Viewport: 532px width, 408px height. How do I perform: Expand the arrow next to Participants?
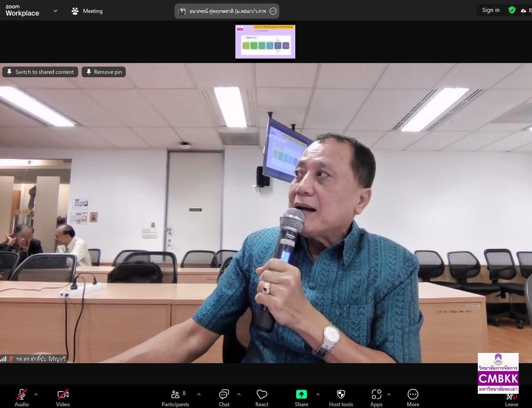coord(199,394)
